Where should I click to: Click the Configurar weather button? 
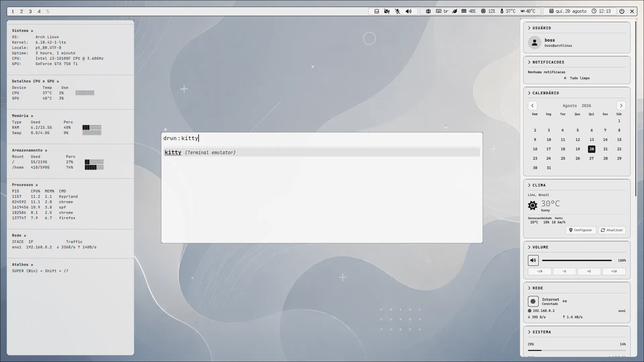point(581,230)
